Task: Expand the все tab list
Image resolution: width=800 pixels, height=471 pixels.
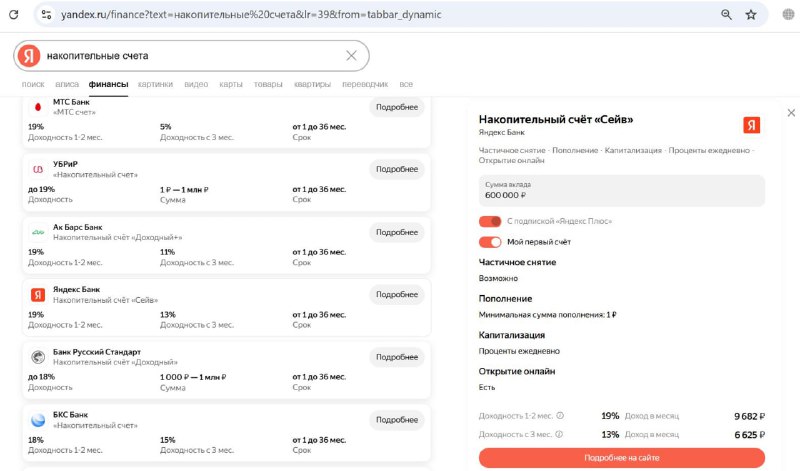Action: click(x=406, y=84)
